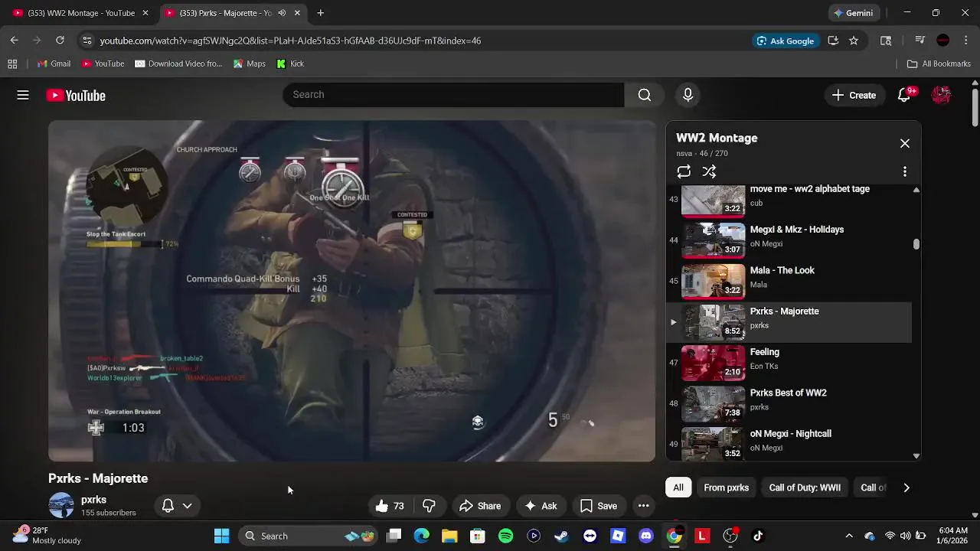The height and width of the screenshot is (551, 980).
Task: Open Steam from the taskbar
Action: (x=561, y=536)
